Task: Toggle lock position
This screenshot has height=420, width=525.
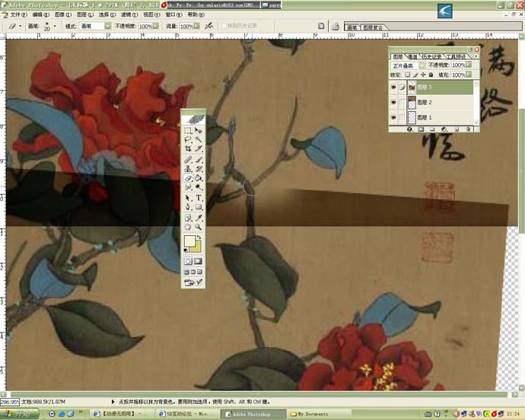Action: point(423,75)
